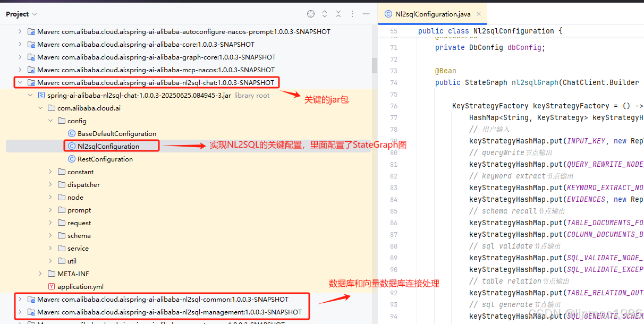Expand the request folder chevron
Viewport: 644px width, 324px height.
point(50,223)
